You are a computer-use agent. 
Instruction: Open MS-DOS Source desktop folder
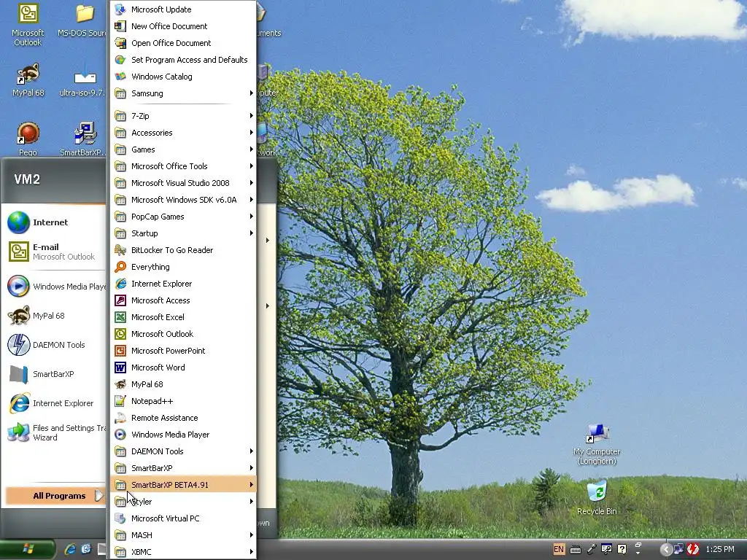83,21
